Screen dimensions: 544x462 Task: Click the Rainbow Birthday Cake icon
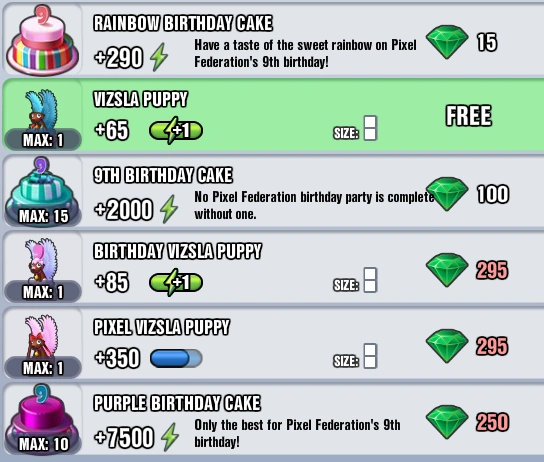pyautogui.click(x=42, y=40)
